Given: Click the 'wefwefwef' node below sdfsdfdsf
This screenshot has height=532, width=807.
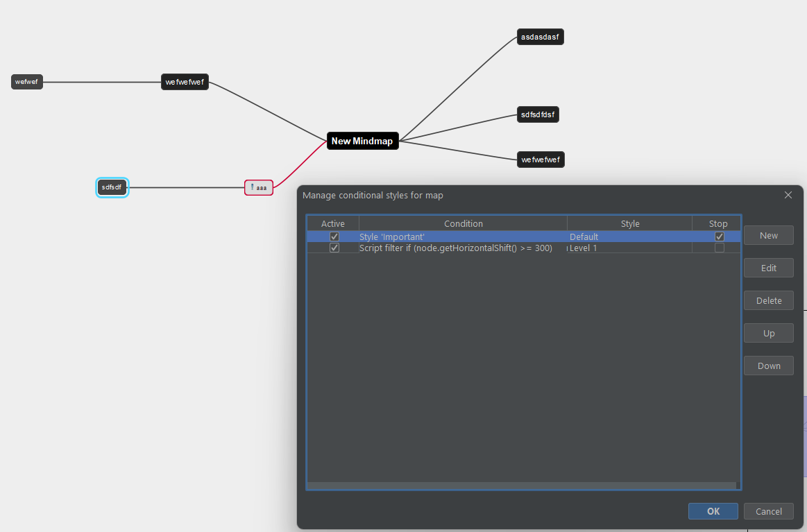Looking at the screenshot, I should click(x=540, y=159).
